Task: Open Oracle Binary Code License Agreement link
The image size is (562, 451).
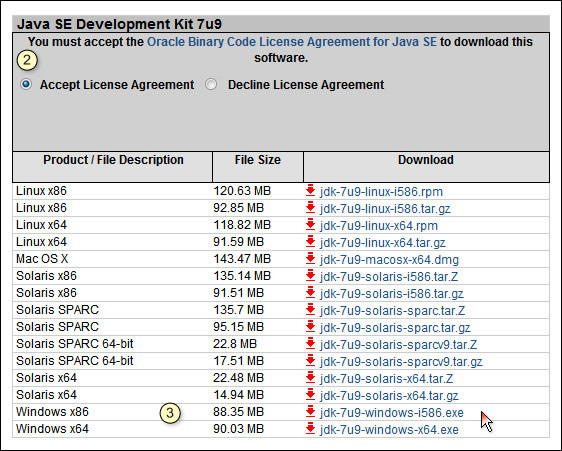Action: tap(292, 42)
